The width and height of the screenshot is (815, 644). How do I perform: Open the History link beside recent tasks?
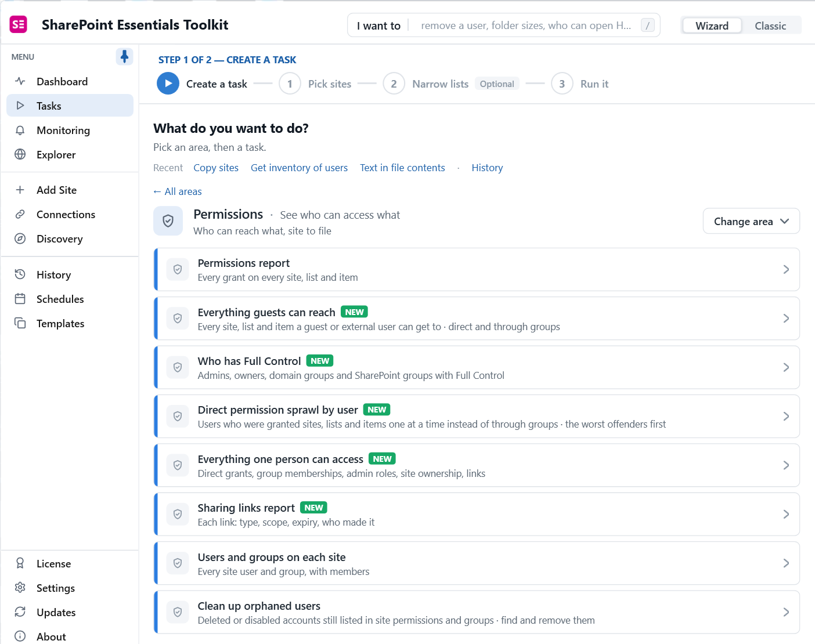point(487,168)
